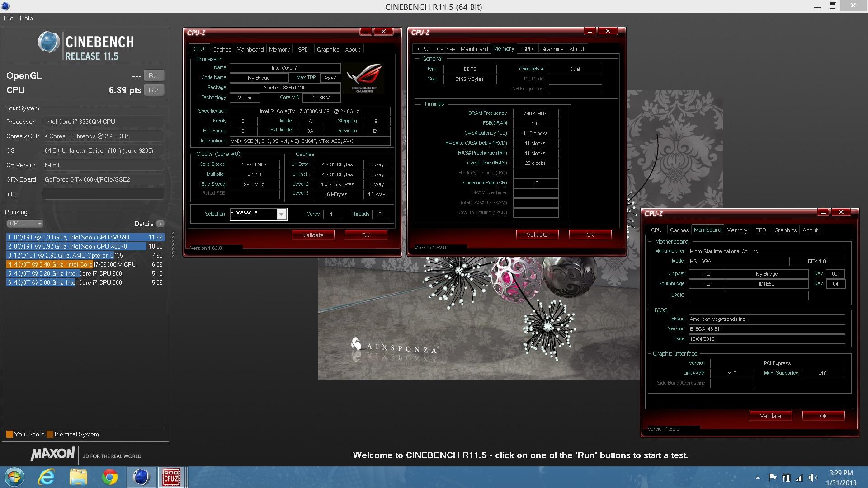Click the Republic of Gamers logo
Screen dimensions: 868x488
[365, 78]
